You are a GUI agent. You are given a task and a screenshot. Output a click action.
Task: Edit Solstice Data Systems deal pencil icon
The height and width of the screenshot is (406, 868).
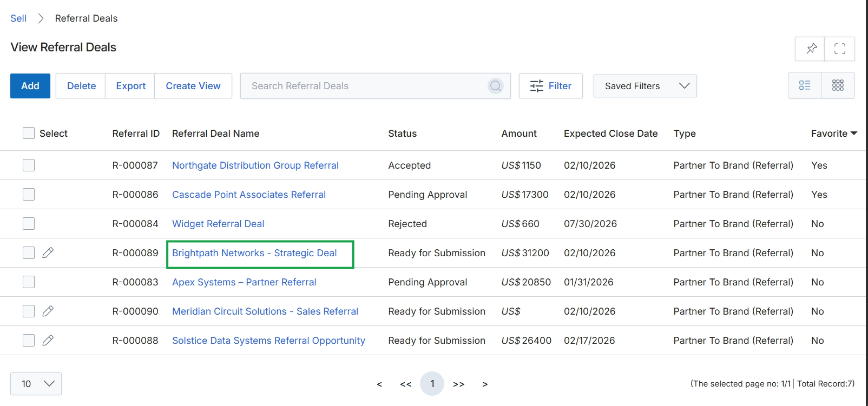48,340
